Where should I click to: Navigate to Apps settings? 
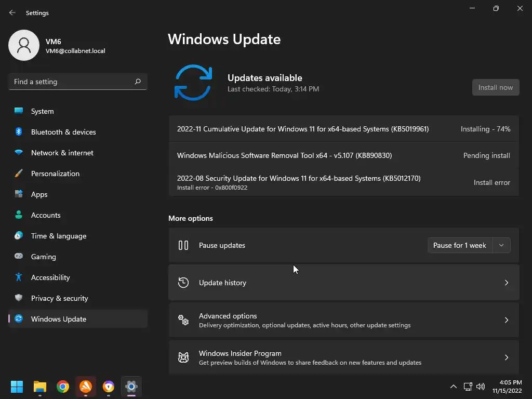78,194
